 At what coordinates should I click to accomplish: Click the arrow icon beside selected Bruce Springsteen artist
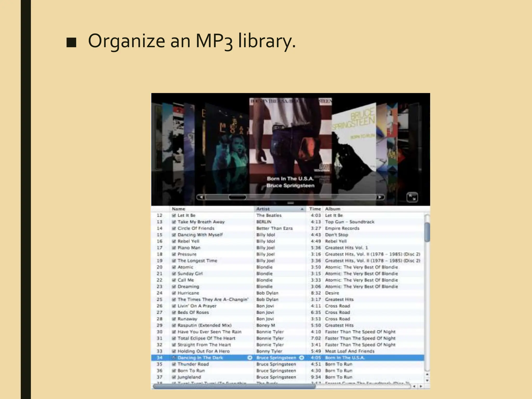tap(302, 358)
